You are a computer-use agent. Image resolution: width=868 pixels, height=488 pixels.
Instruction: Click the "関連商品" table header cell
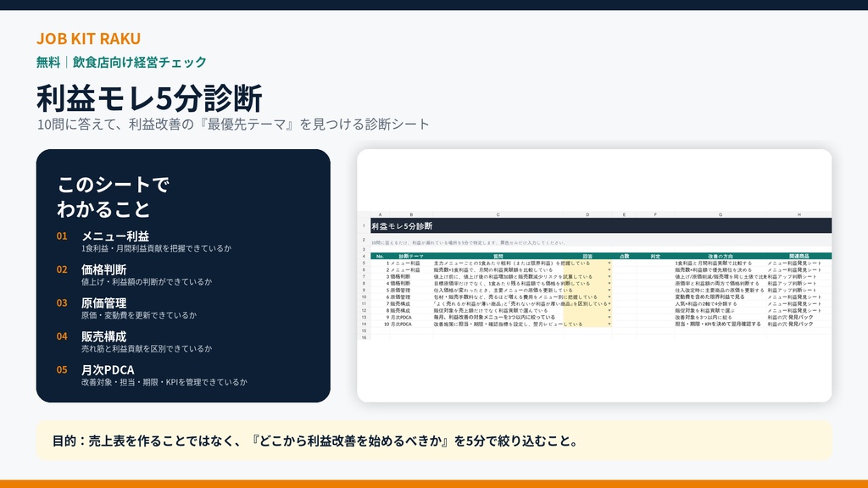(x=798, y=256)
